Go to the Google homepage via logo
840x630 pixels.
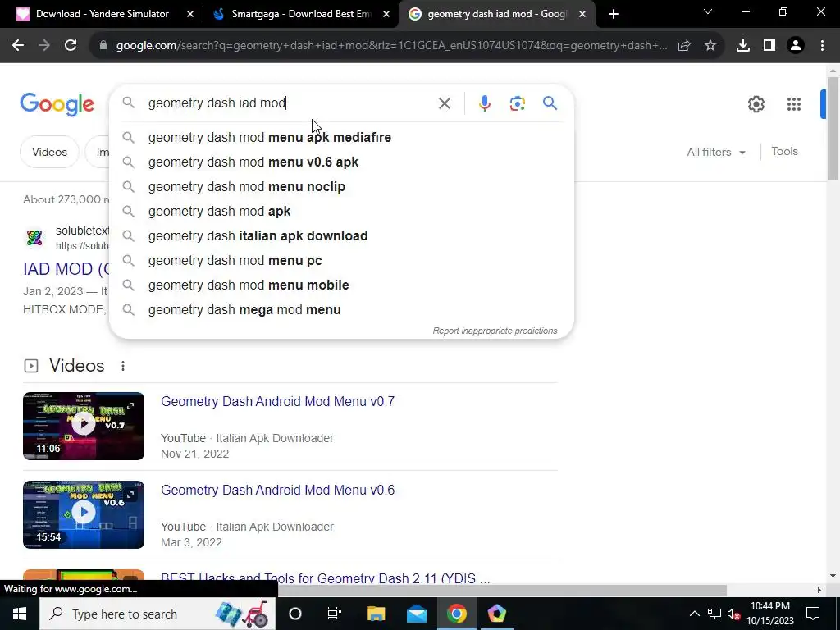[57, 104]
